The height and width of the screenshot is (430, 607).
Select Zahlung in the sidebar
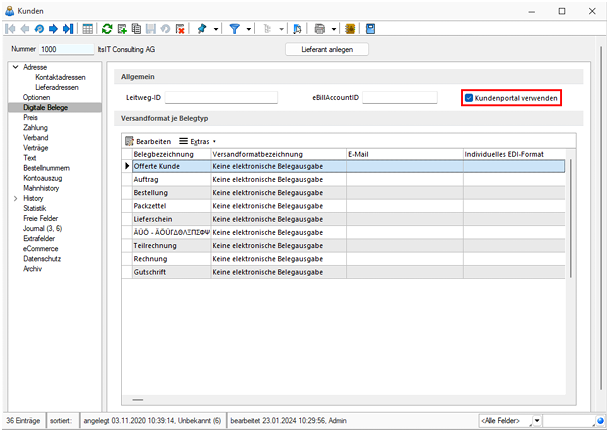tap(35, 127)
